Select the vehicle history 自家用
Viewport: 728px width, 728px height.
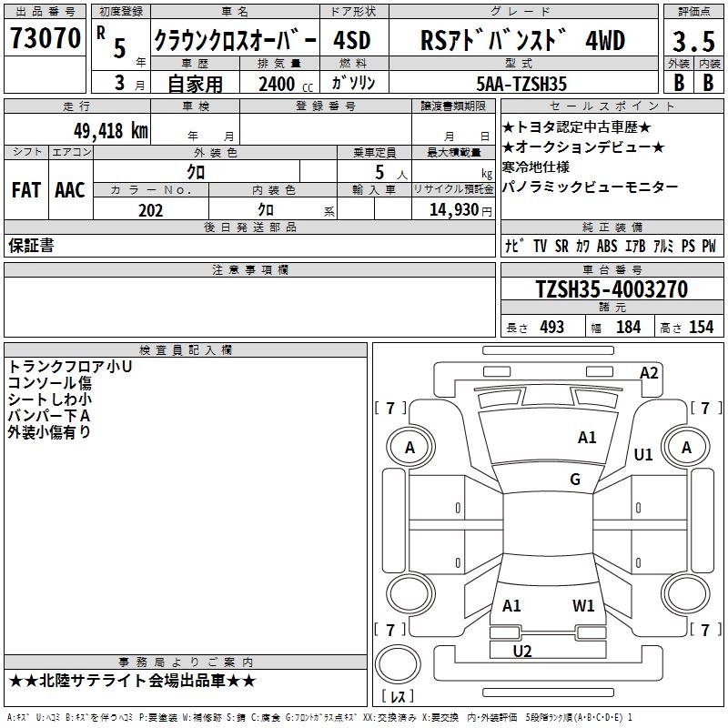195,84
